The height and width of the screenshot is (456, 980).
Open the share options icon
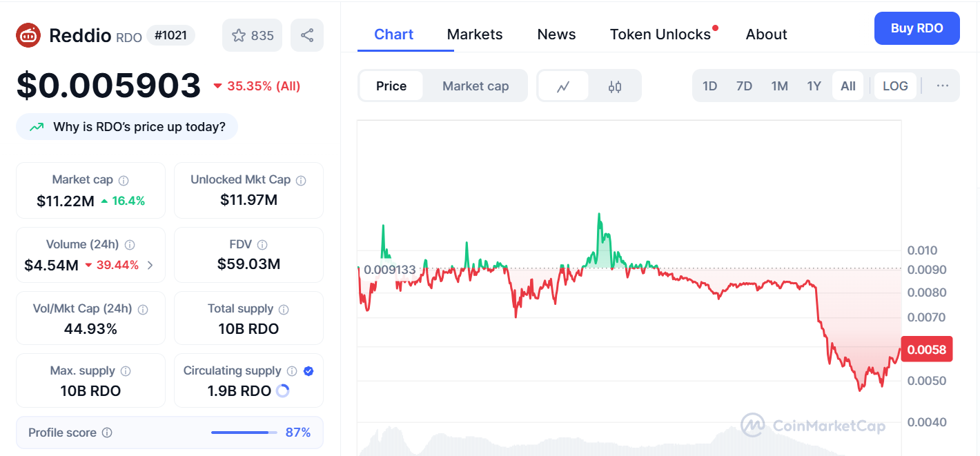click(307, 35)
